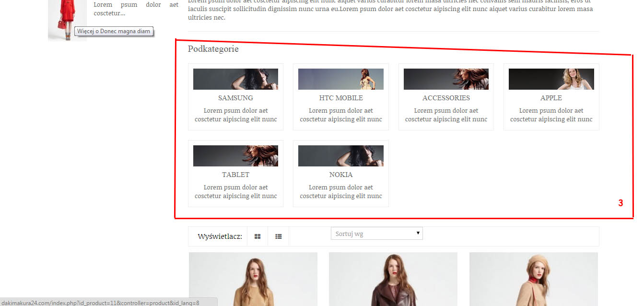The image size is (644, 306).
Task: Click the ACCESSORIES category banner image
Action: click(x=446, y=79)
